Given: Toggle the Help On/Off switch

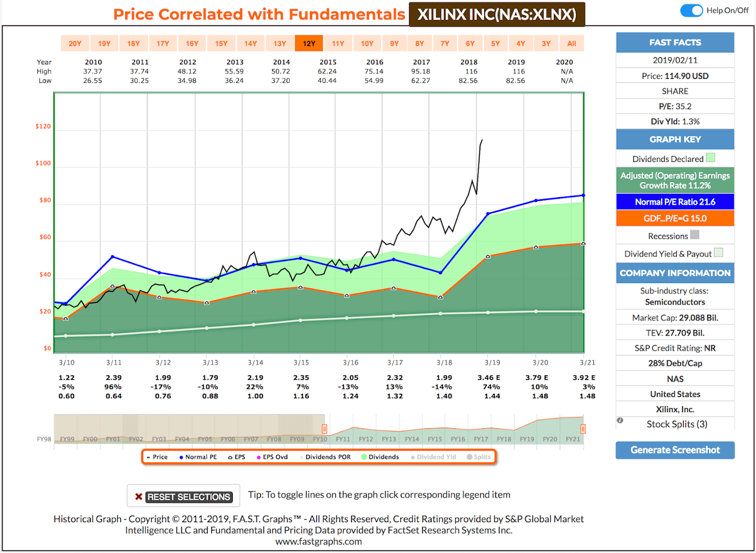Looking at the screenshot, I should point(691,10).
